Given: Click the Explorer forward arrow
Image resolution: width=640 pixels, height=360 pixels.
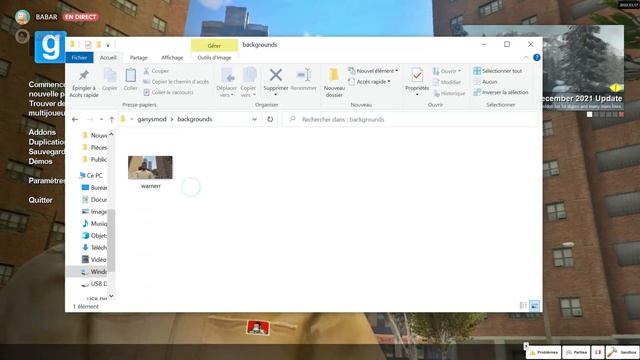Looking at the screenshot, I should 90,120.
